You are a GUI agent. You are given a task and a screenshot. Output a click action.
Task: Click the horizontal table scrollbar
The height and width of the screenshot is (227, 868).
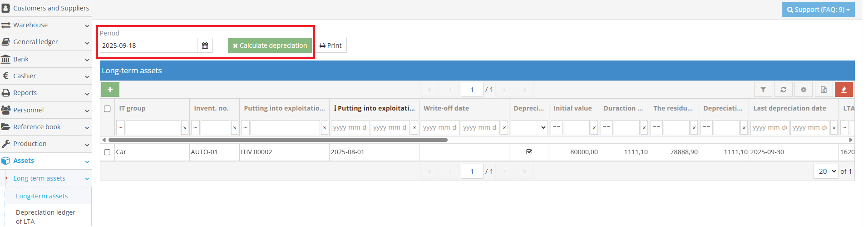[278, 140]
